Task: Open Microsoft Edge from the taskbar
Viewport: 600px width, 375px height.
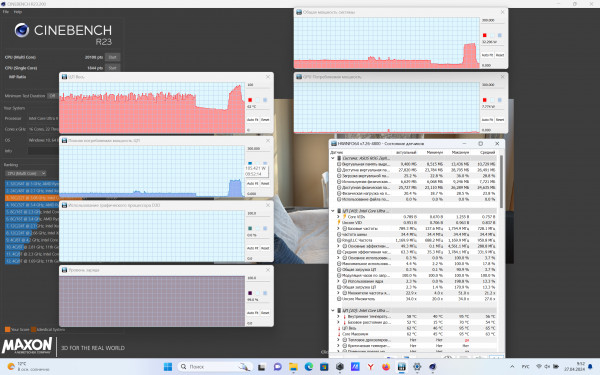Action: 308,367
